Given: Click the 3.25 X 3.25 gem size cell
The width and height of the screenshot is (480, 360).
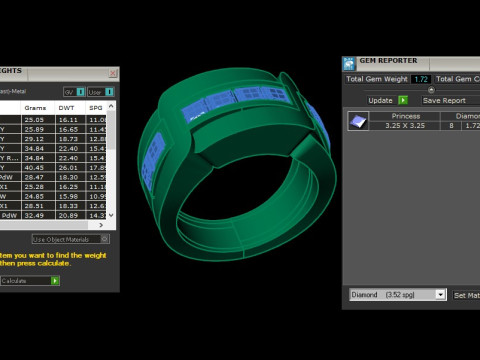Looking at the screenshot, I should pos(405,126).
